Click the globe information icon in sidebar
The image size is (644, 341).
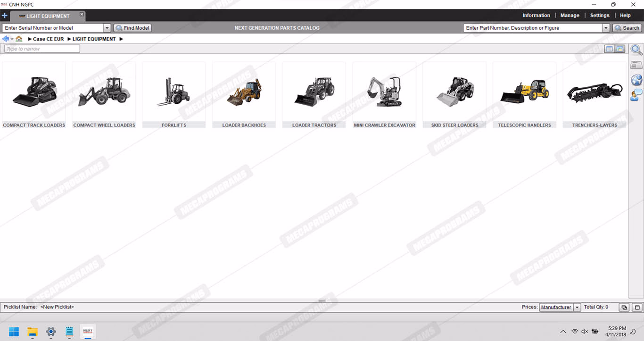click(636, 80)
